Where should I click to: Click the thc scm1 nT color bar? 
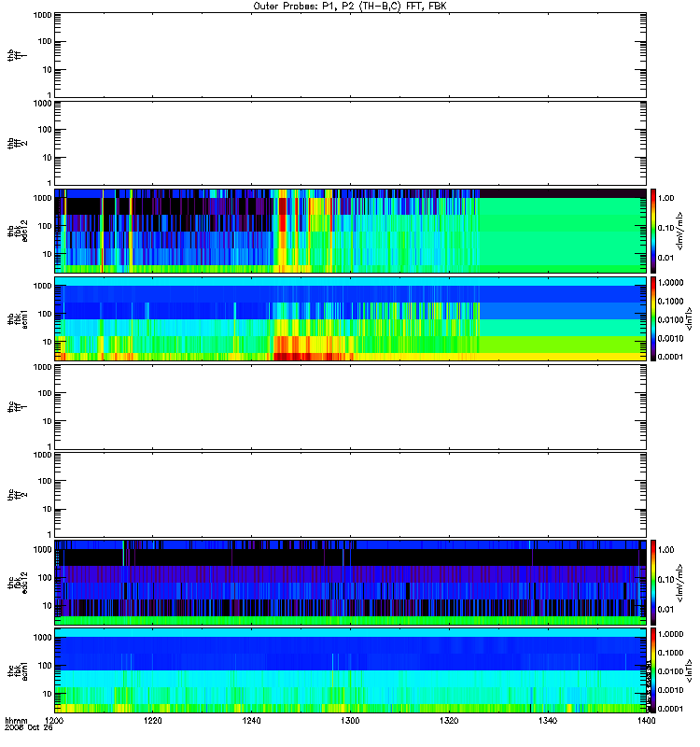[653, 670]
